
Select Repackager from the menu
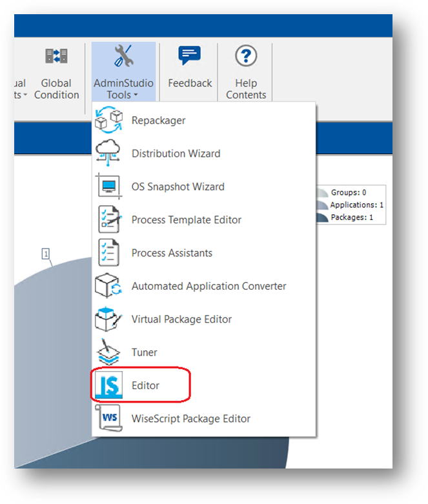(203, 120)
